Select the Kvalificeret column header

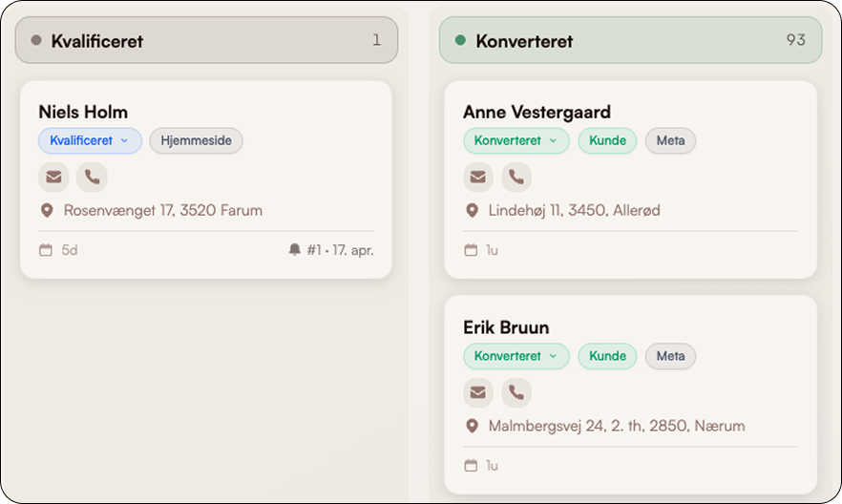point(206,40)
